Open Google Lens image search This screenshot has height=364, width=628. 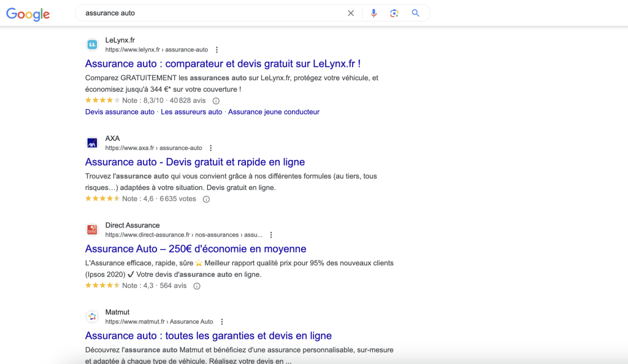(x=394, y=13)
